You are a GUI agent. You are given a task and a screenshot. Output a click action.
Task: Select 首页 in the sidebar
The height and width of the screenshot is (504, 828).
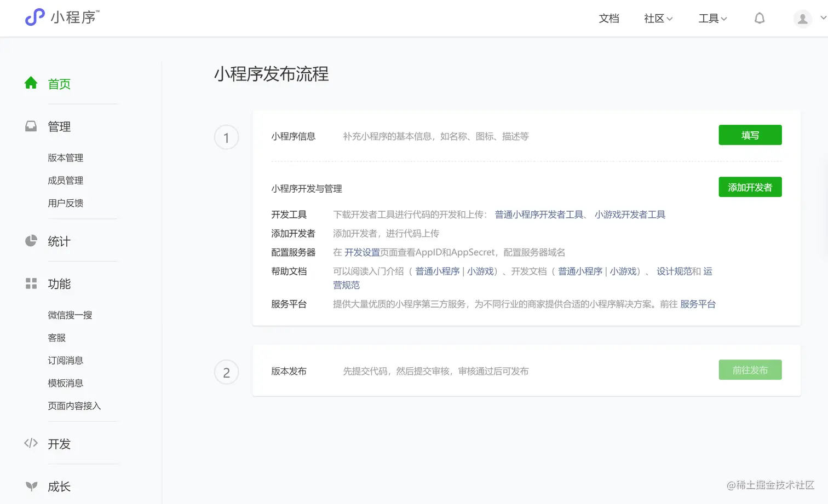(59, 84)
